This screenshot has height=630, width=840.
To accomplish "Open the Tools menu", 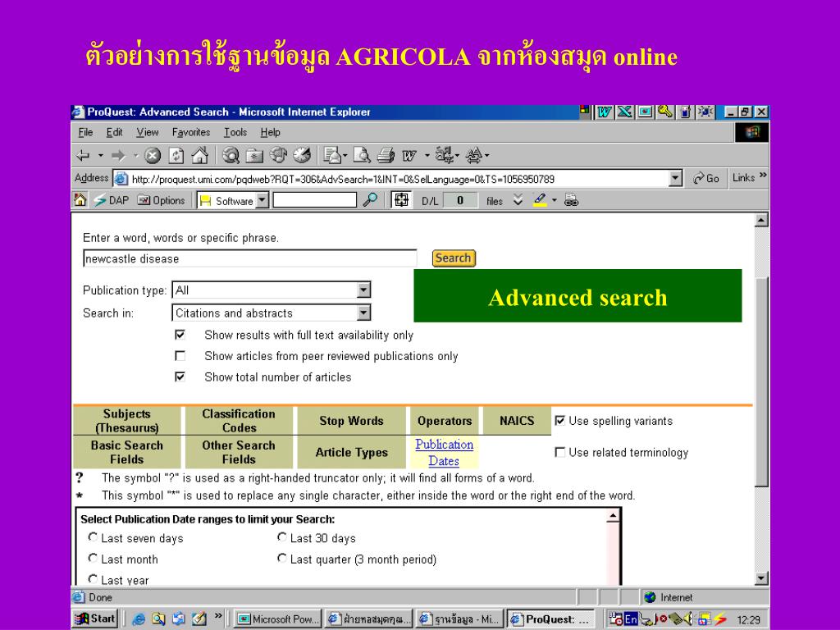I will pyautogui.click(x=235, y=132).
